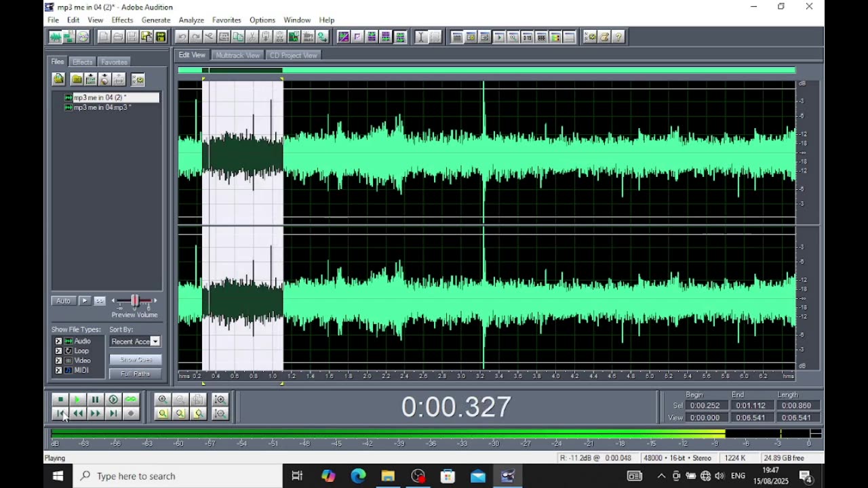Screen dimensions: 868x488
Task: Select the I-beam Time Selection tool
Action: coord(420,37)
